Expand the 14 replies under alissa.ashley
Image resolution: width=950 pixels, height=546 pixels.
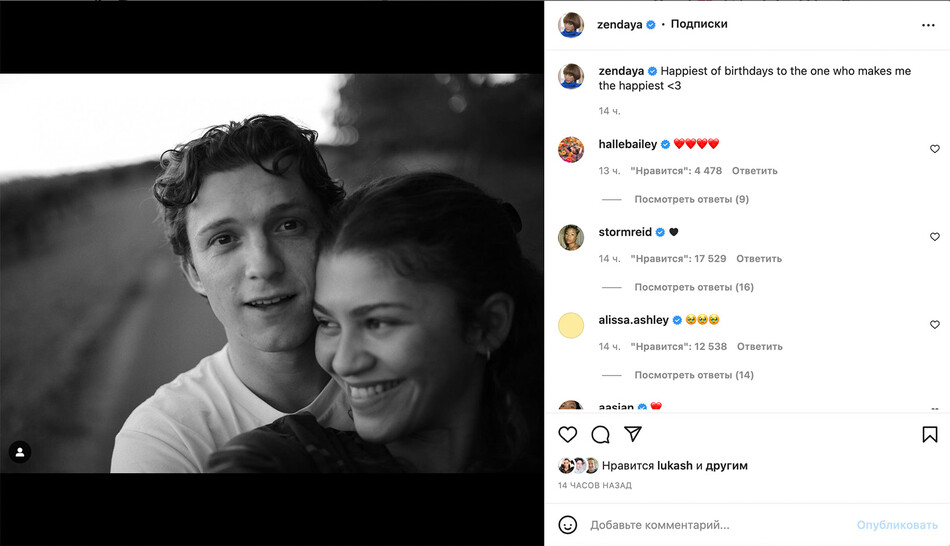pyautogui.click(x=694, y=375)
